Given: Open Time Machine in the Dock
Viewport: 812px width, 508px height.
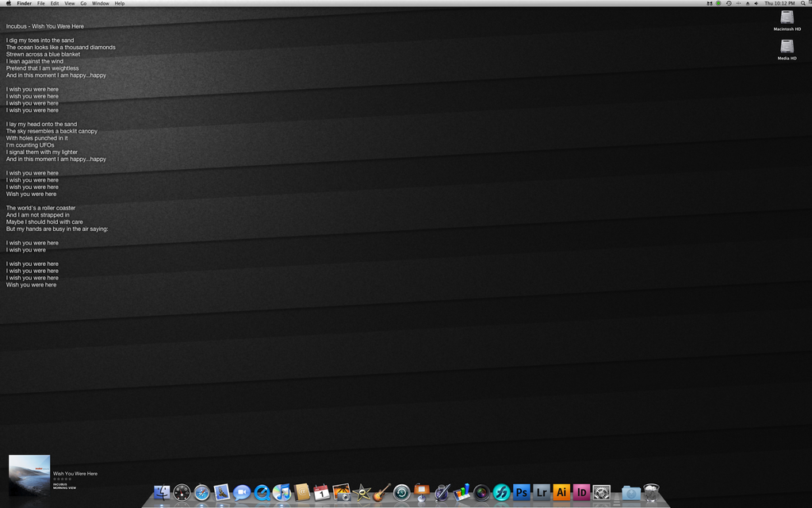Looking at the screenshot, I should [x=401, y=492].
